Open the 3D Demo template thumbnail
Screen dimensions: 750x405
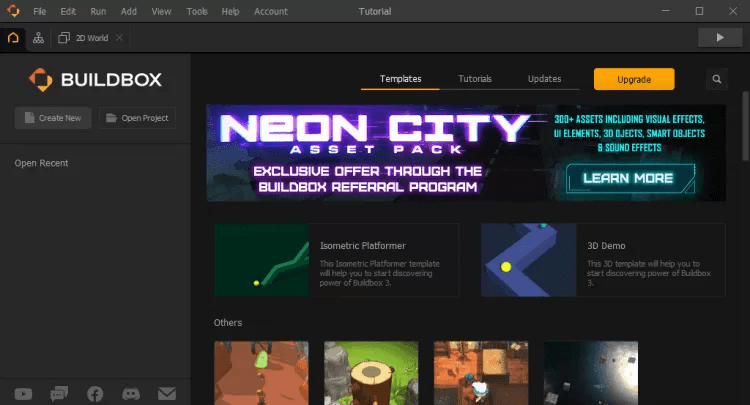pos(529,260)
